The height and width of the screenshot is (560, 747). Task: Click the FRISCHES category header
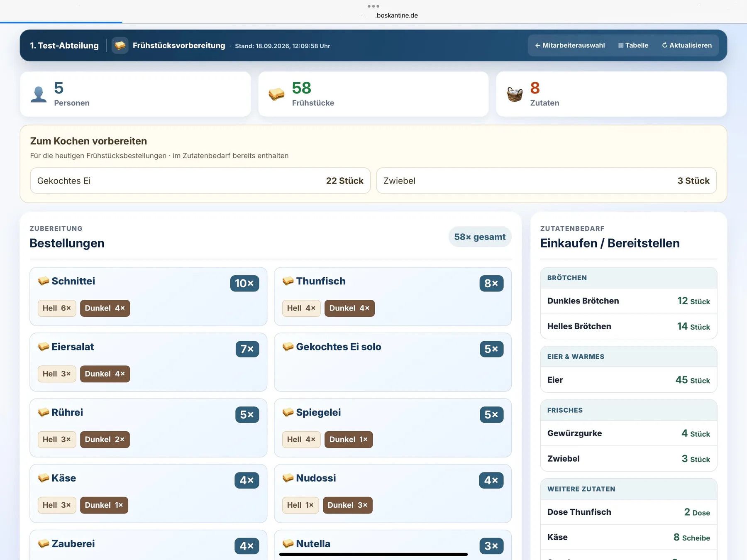click(x=629, y=410)
